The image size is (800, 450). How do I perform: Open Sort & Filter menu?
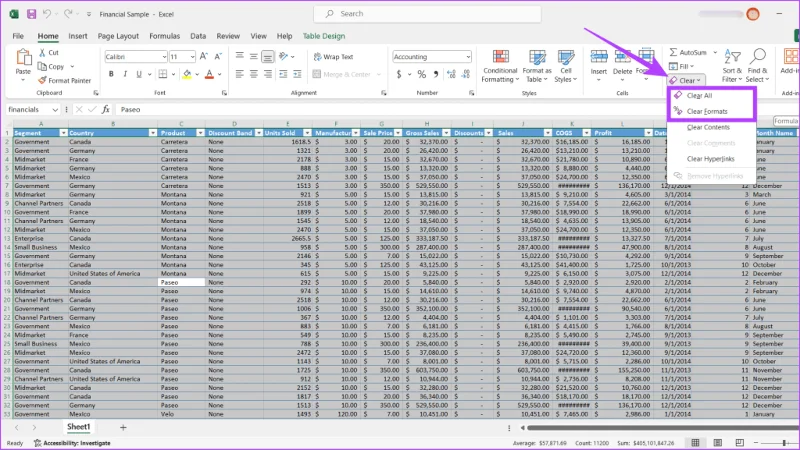pyautogui.click(x=732, y=66)
